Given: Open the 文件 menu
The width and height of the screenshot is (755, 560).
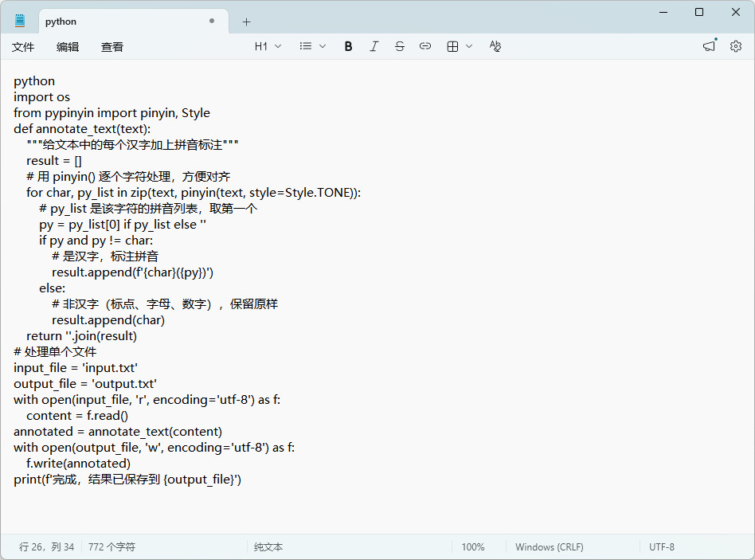Looking at the screenshot, I should coord(23,47).
